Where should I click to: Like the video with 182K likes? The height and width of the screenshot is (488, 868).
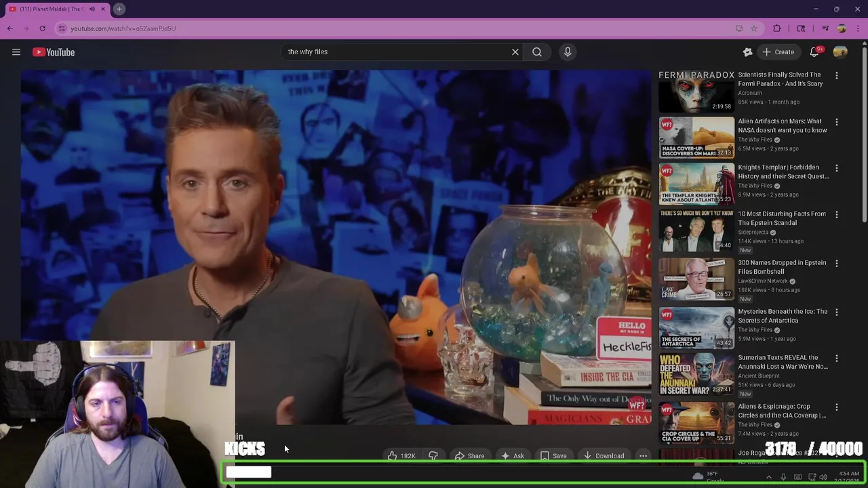click(x=401, y=456)
